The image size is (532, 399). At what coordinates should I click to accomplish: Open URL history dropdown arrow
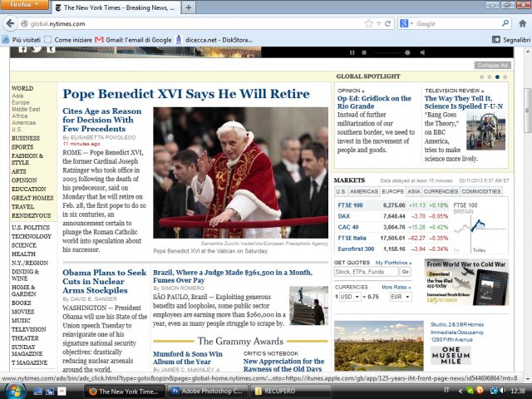(379, 23)
